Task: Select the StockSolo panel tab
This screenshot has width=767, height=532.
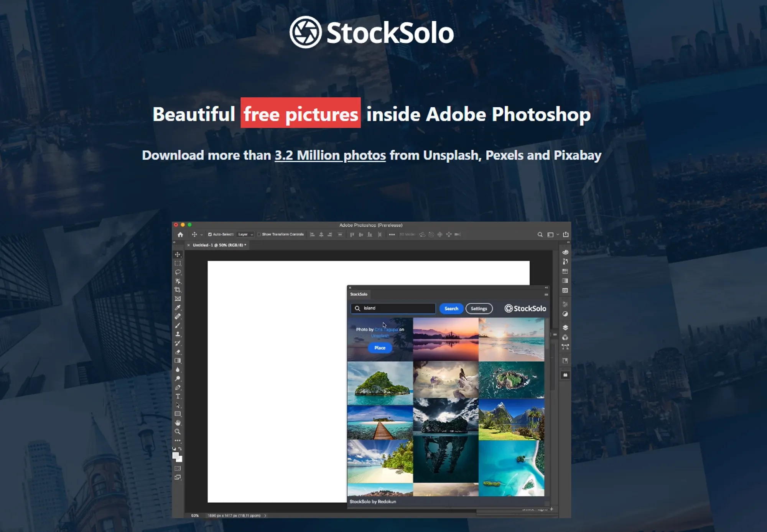Action: [359, 294]
